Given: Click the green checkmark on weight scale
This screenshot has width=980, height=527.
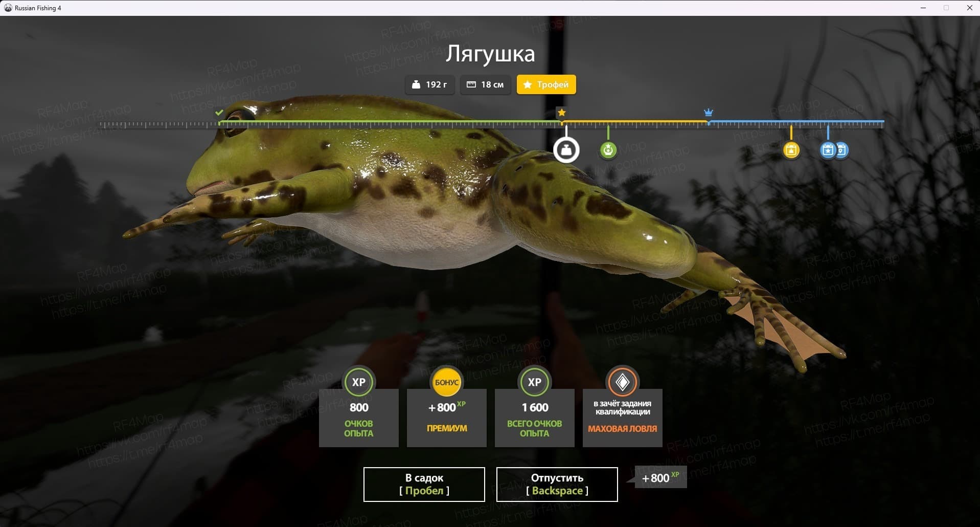Looking at the screenshot, I should [219, 112].
